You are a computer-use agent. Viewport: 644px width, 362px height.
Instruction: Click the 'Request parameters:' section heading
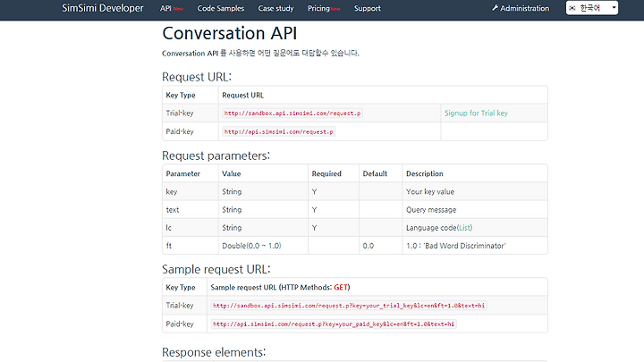point(216,156)
